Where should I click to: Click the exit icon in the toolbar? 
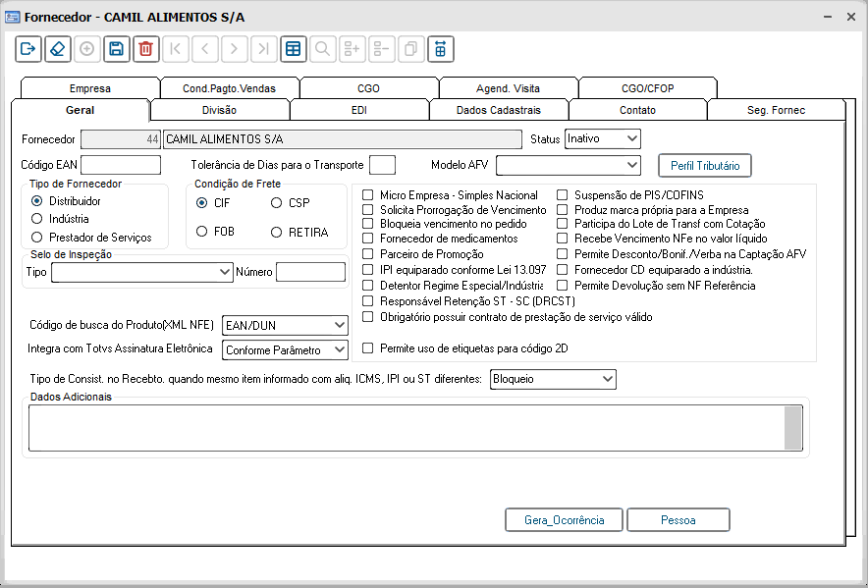click(x=28, y=49)
